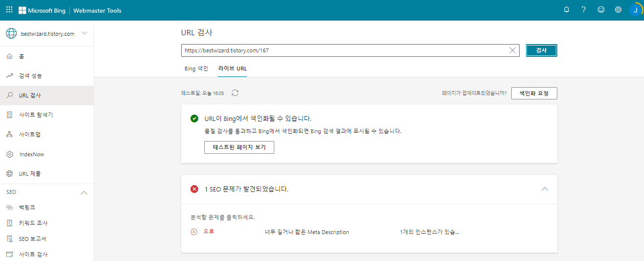Open 백링크 under SEO
This screenshot has height=261, width=644.
[47, 207]
